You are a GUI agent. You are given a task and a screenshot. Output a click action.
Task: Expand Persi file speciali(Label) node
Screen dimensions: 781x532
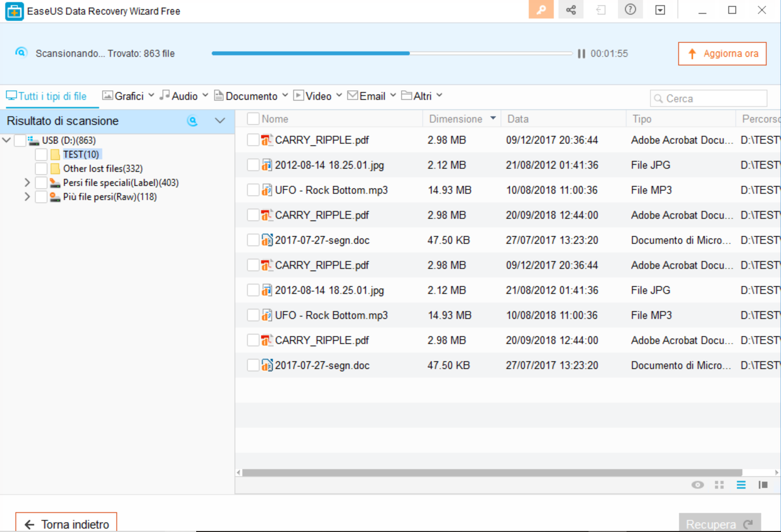coord(27,183)
